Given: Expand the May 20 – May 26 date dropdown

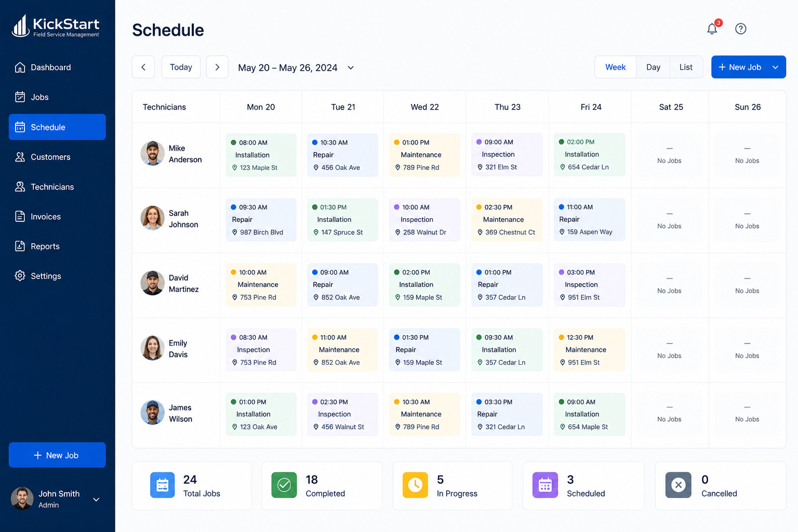Looking at the screenshot, I should [x=351, y=68].
